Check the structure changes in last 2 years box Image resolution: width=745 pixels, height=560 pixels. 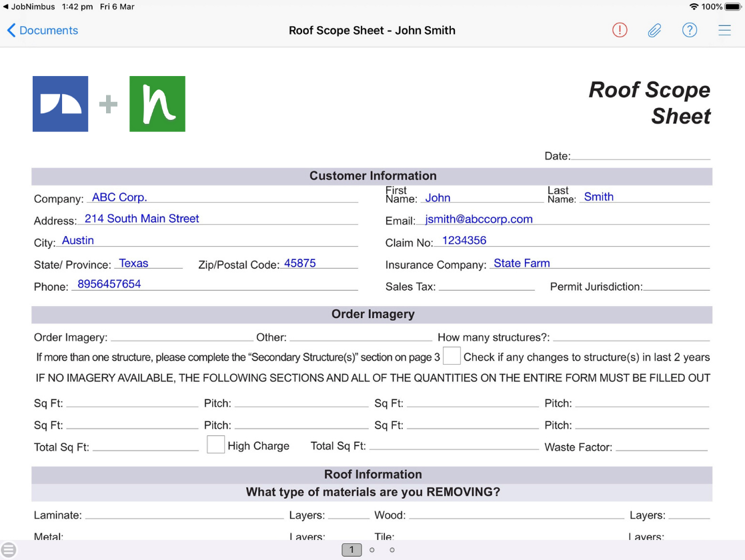click(x=452, y=356)
